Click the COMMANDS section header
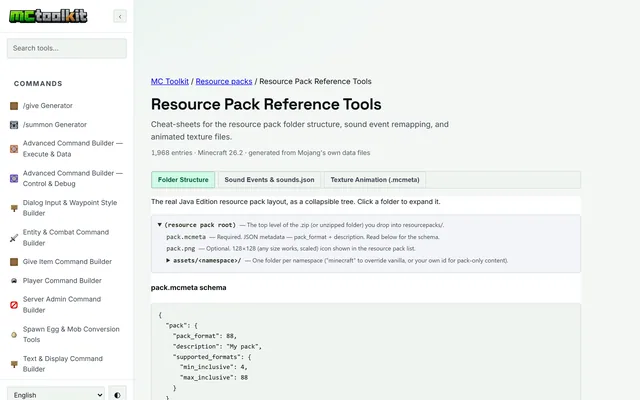The width and height of the screenshot is (640, 400). (38, 84)
